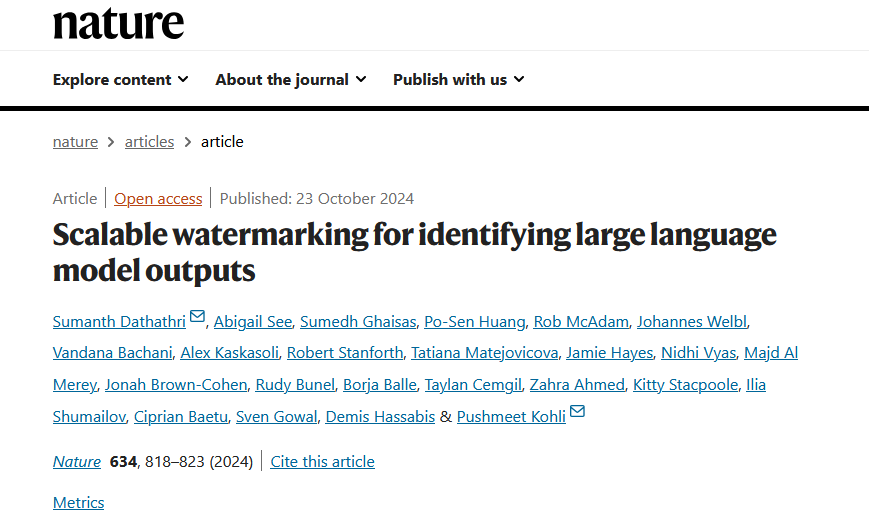Open author Abigail See's profile
Image resolution: width=869 pixels, height=526 pixels.
coord(253,321)
